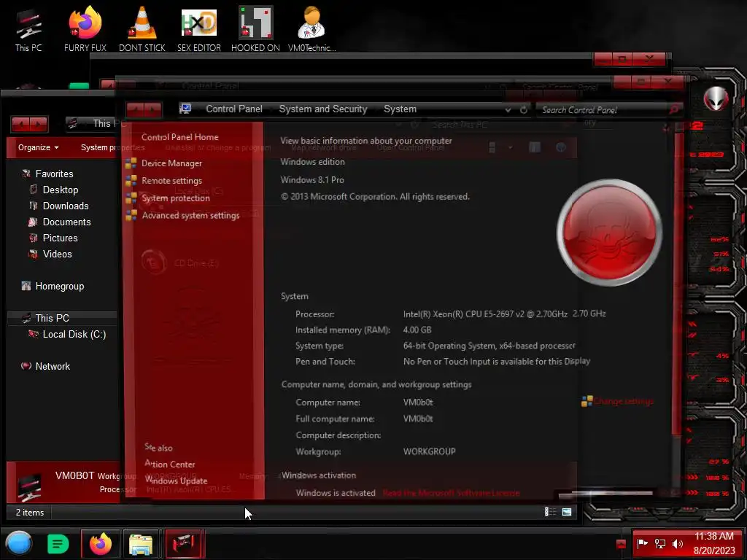Image resolution: width=747 pixels, height=560 pixels.
Task: Click System properties in This PC toolbar
Action: tap(112, 147)
